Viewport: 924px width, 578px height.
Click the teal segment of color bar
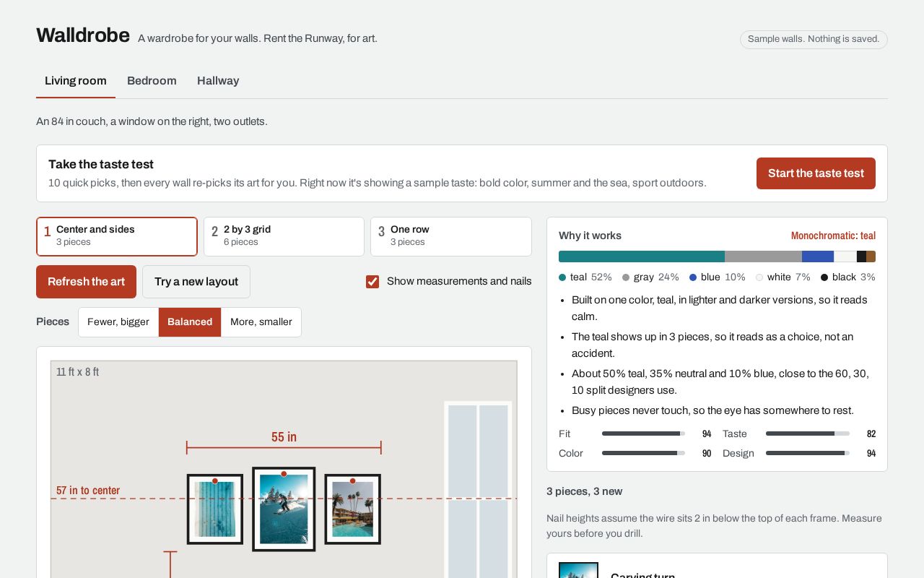point(642,256)
